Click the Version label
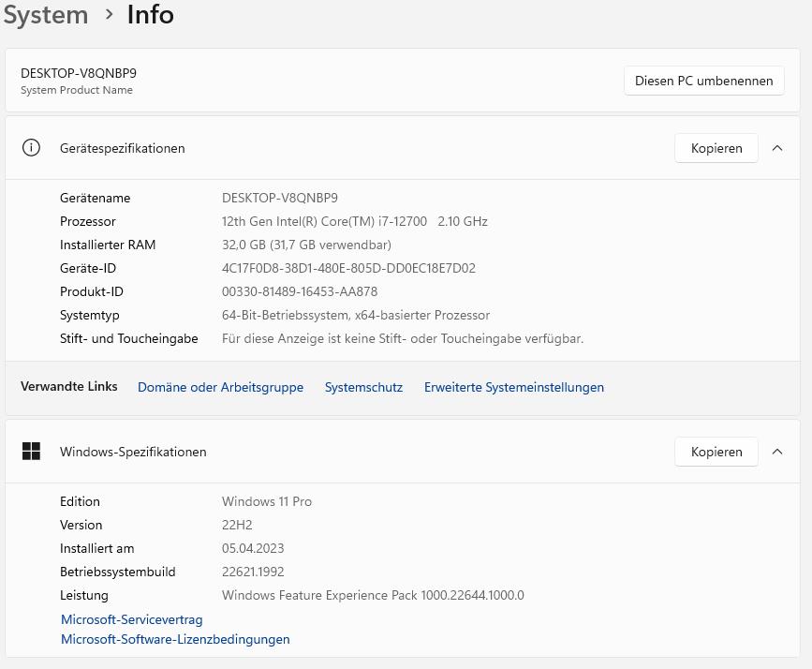This screenshot has width=812, height=669. point(81,525)
